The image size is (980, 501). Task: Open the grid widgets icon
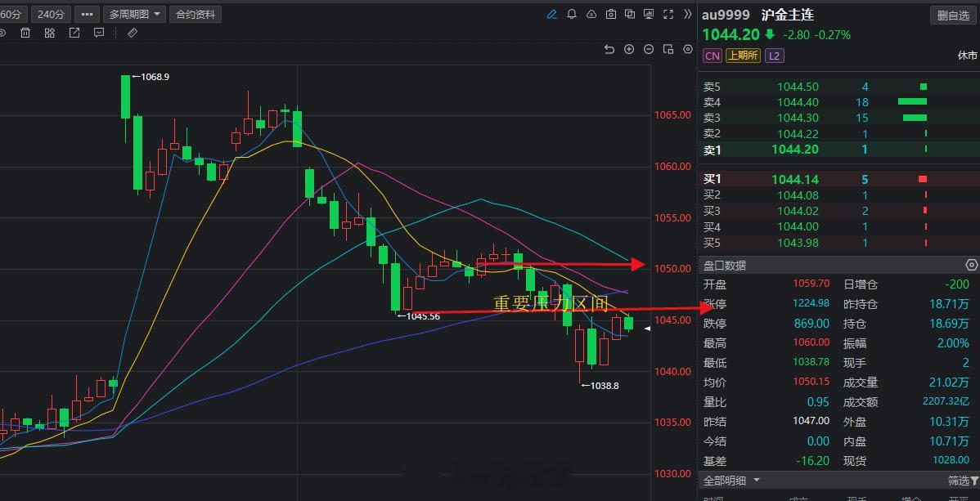49,34
